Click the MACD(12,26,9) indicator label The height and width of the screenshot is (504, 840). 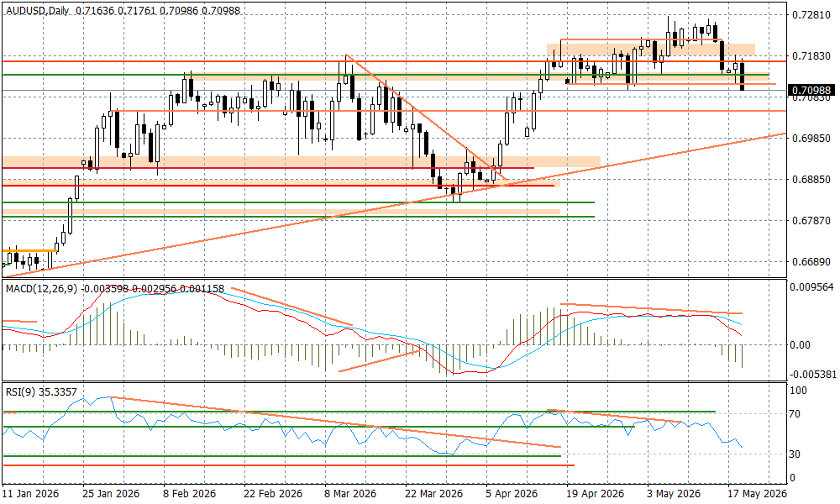(x=42, y=289)
